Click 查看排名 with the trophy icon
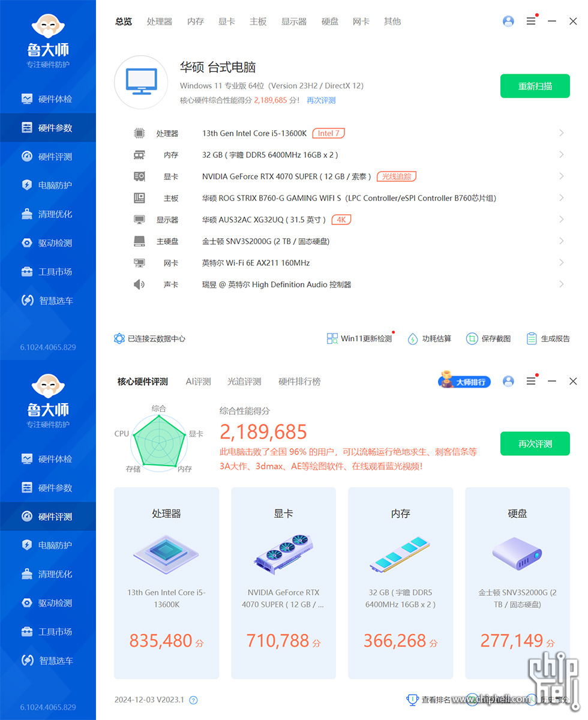 click(x=429, y=699)
